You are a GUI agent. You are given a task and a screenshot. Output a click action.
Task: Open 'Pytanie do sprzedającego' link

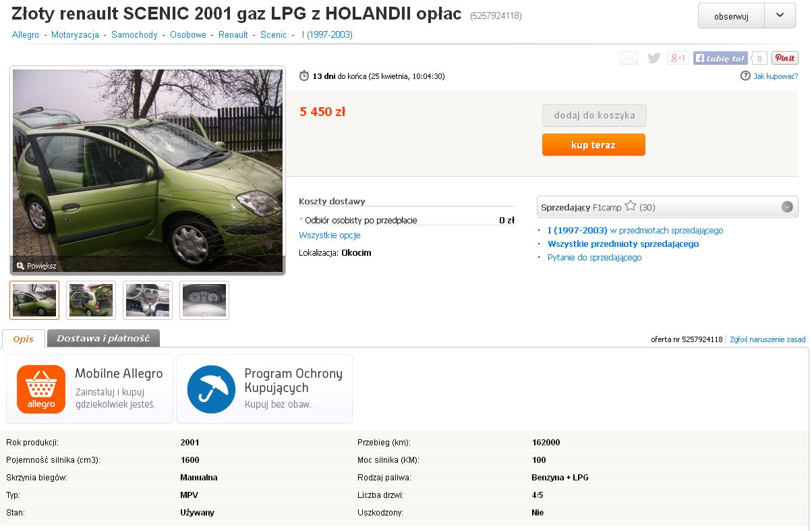pos(594,258)
